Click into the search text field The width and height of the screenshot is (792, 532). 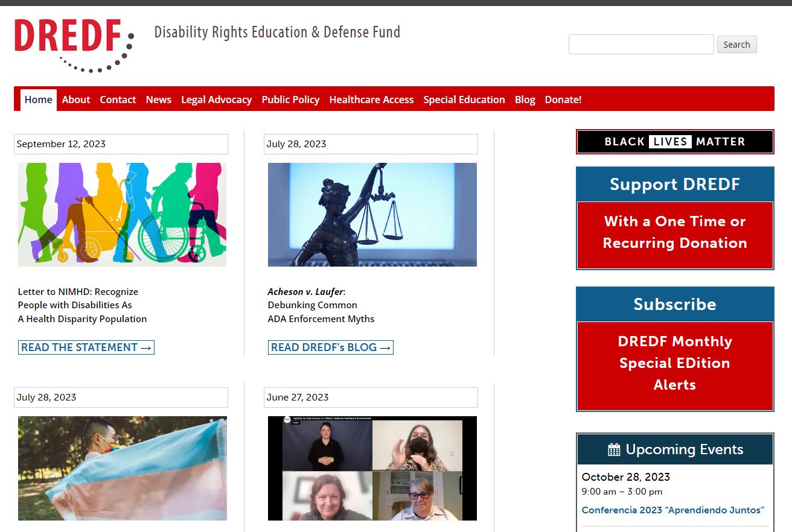(x=641, y=44)
